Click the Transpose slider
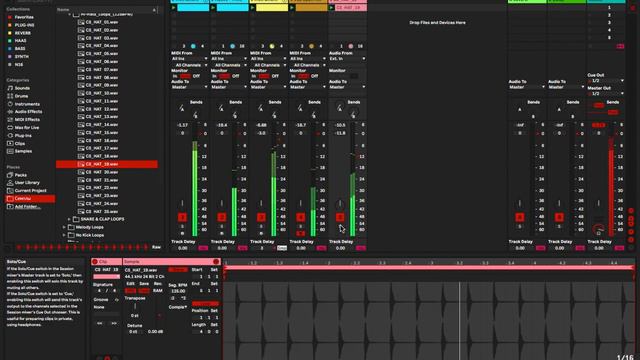Screen dimensions: 640x360 pos(135,306)
